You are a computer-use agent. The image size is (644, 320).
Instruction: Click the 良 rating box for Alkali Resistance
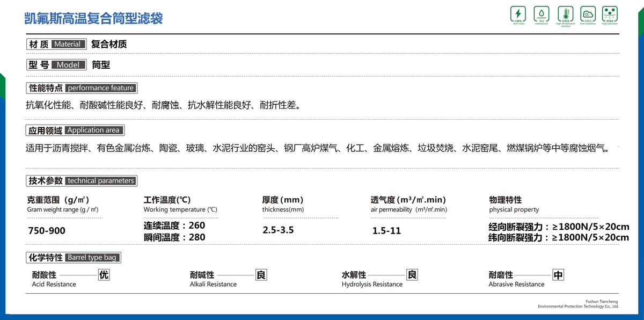tap(261, 275)
